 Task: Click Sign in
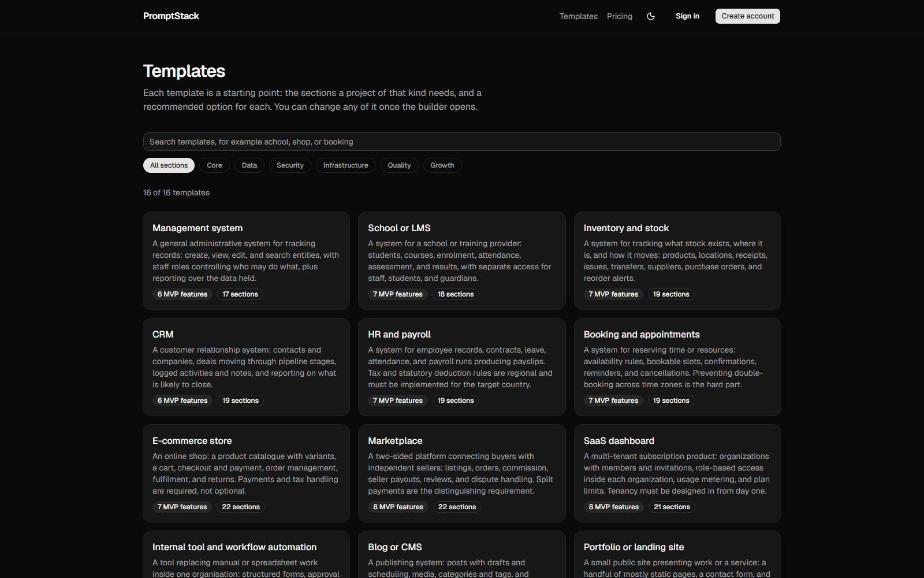coord(687,16)
